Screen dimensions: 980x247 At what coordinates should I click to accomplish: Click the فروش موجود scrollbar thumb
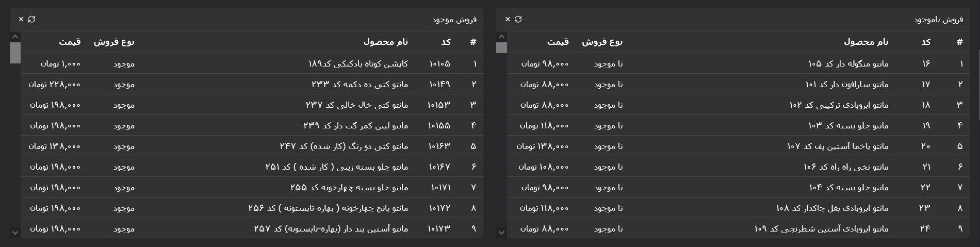15,53
